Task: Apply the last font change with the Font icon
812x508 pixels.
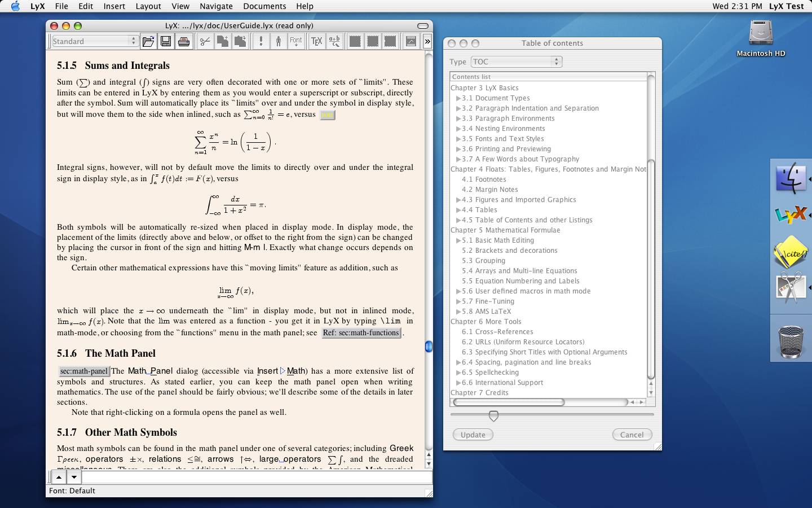Action: coord(296,41)
